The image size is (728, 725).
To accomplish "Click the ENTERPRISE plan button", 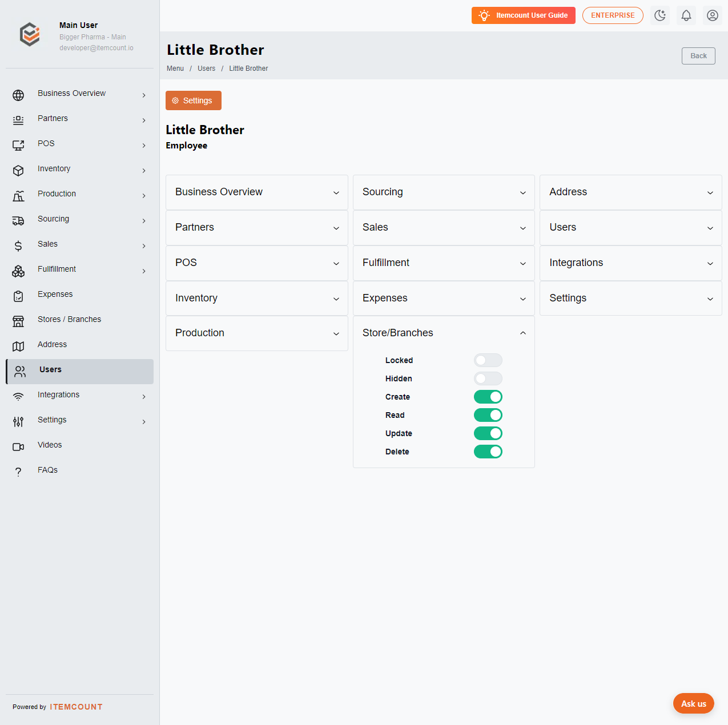I will 613,15.
